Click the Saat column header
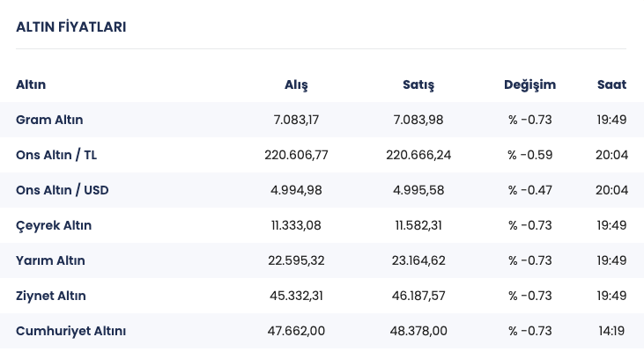This screenshot has width=644, height=359. (x=611, y=84)
